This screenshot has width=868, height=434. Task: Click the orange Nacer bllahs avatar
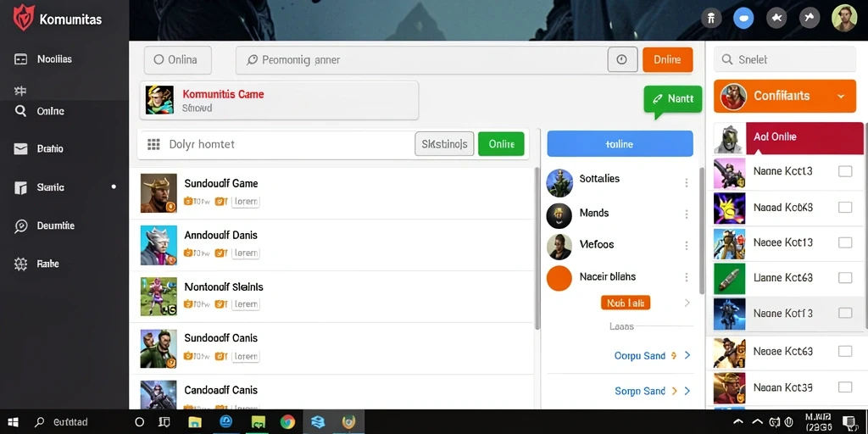pos(559,278)
